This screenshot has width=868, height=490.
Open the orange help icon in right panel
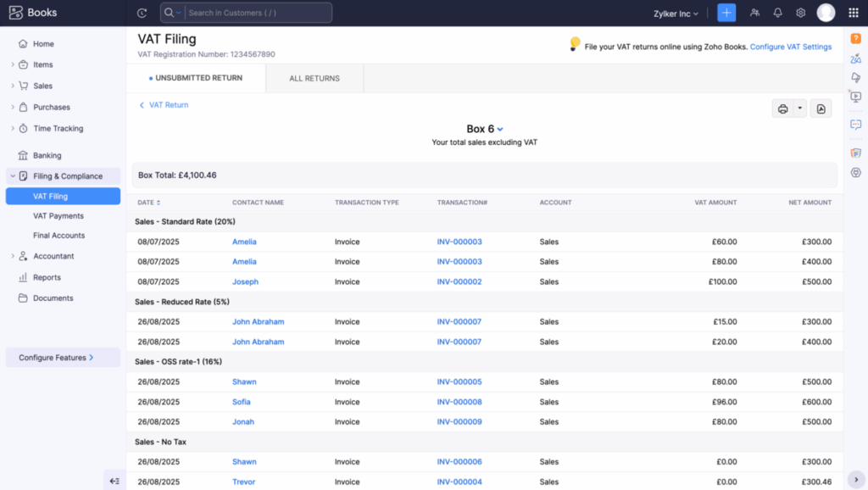click(855, 38)
